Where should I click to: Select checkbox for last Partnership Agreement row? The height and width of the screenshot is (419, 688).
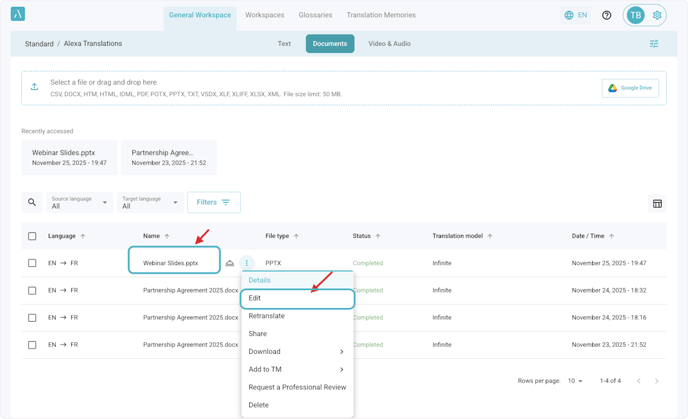coord(32,344)
